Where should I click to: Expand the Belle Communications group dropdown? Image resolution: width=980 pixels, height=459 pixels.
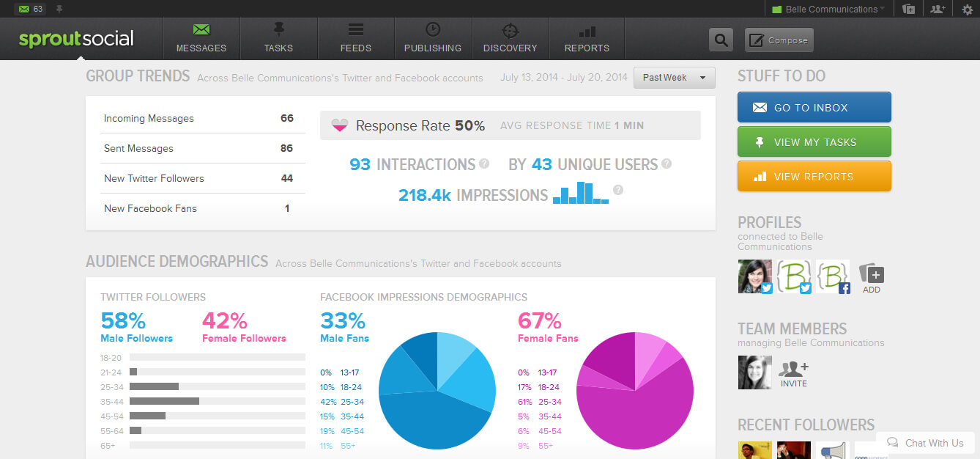click(828, 10)
